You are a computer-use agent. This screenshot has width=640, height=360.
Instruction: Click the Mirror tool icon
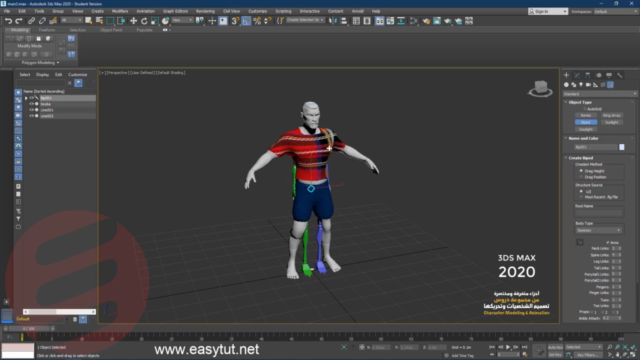pyautogui.click(x=333, y=21)
